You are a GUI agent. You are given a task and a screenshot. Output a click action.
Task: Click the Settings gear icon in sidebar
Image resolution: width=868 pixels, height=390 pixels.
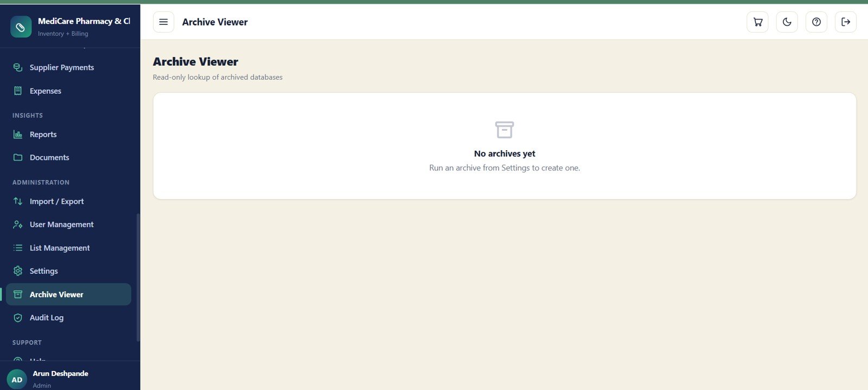tap(18, 271)
